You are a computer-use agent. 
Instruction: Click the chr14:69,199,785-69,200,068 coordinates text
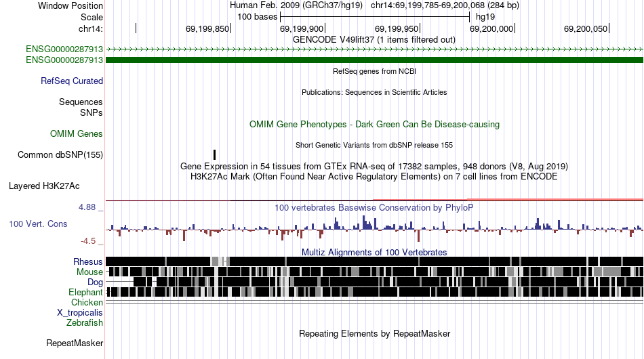tap(445, 5)
